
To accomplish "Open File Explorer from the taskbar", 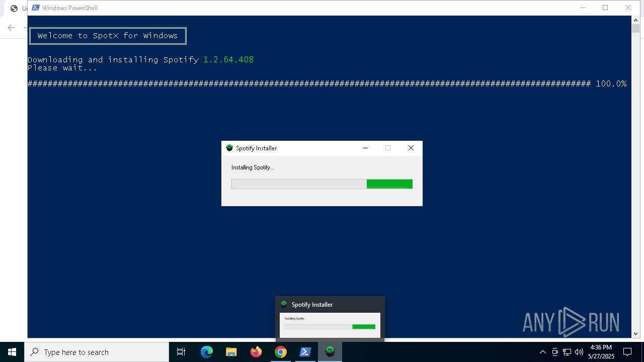I will click(x=231, y=352).
